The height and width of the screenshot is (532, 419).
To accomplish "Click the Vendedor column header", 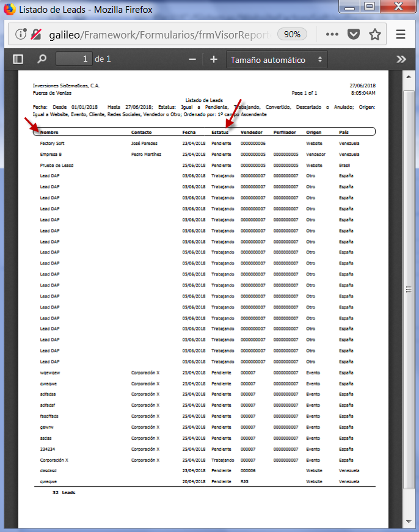I will tap(252, 133).
